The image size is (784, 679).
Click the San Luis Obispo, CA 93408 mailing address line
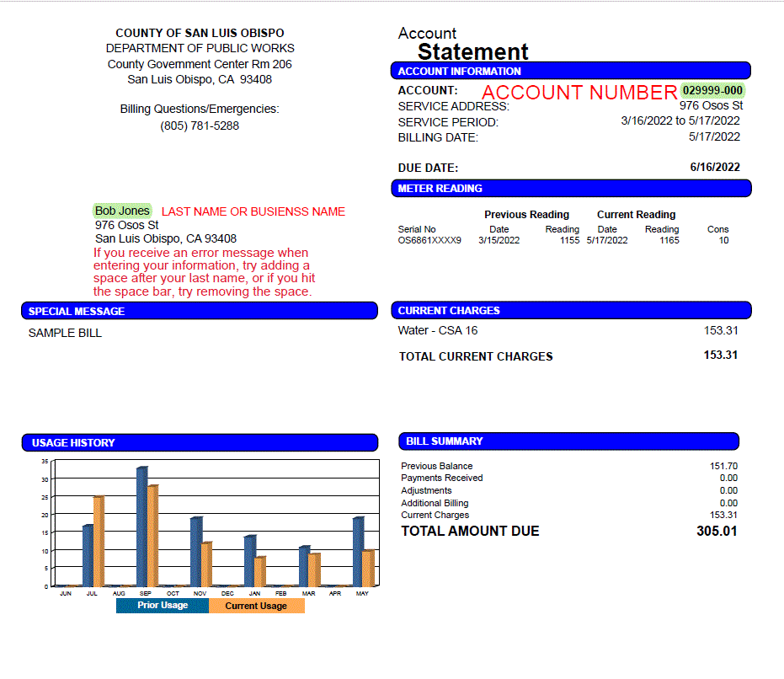pyautogui.click(x=166, y=238)
